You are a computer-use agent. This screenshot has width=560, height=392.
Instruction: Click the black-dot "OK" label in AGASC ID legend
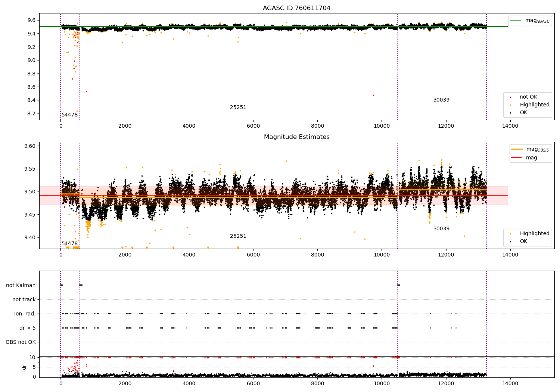(523, 113)
